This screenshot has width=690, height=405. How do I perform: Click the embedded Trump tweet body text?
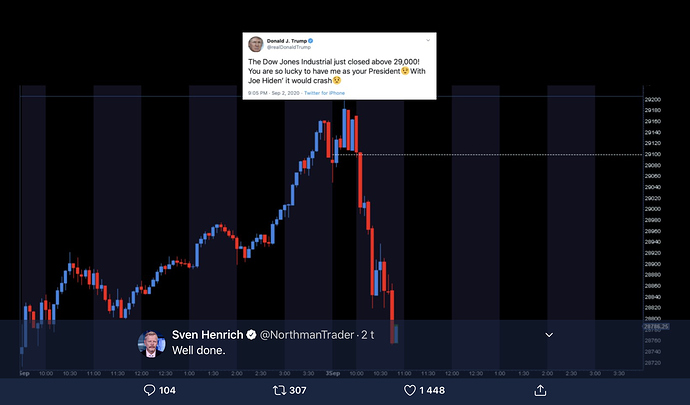[335, 71]
